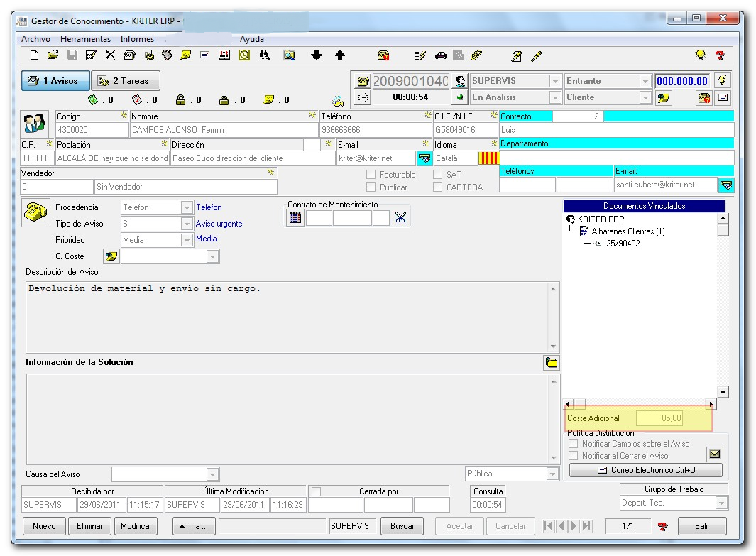Image resolution: width=756 pixels, height=556 pixels.
Task: Click the new blank document icon
Action: 34,55
